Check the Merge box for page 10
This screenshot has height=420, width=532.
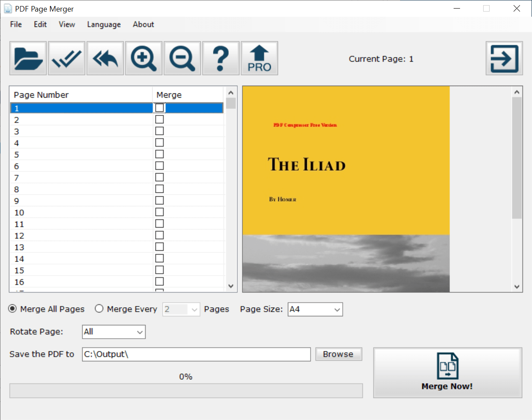tap(159, 212)
